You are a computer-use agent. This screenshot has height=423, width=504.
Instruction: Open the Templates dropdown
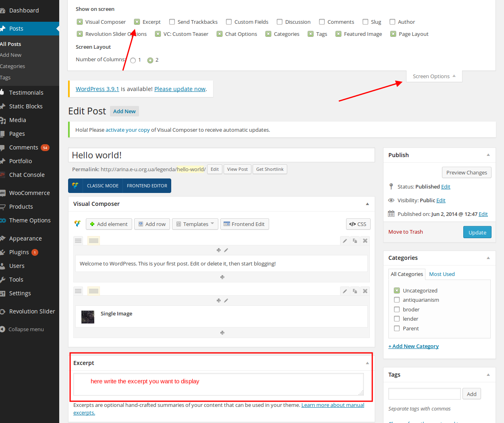195,224
